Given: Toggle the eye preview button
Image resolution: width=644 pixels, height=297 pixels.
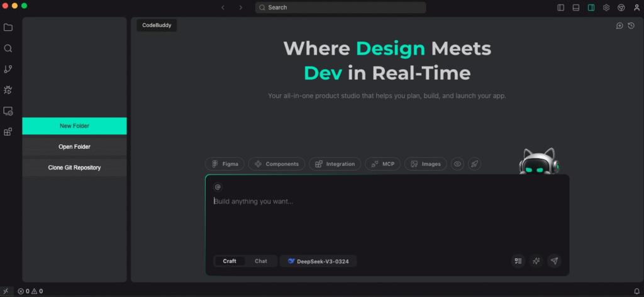Looking at the screenshot, I should point(458,164).
